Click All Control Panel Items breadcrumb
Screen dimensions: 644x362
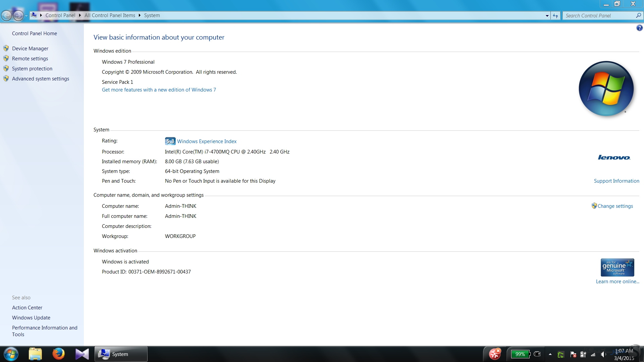coord(110,15)
